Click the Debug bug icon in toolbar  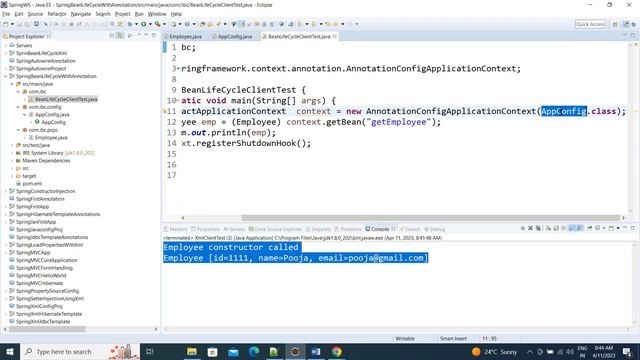pos(130,24)
